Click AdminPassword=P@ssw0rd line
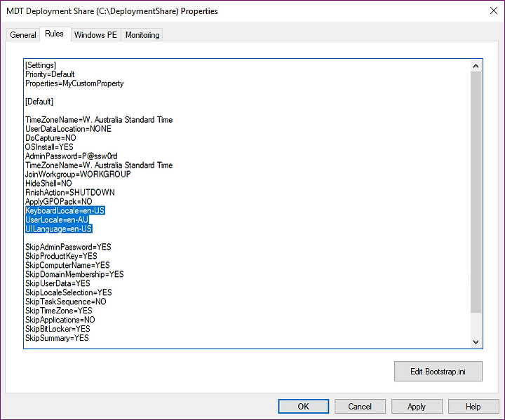Viewport: 505px width, 420px height. [71, 156]
